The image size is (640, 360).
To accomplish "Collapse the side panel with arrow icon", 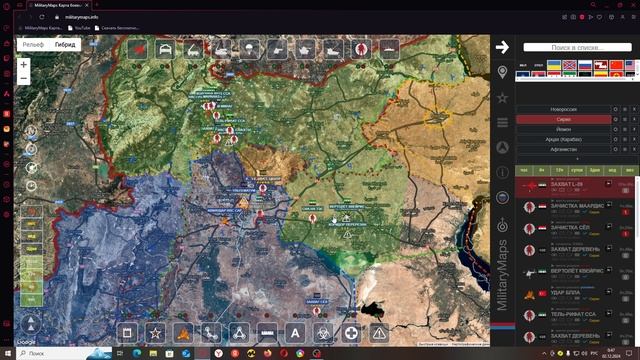I will click(502, 47).
